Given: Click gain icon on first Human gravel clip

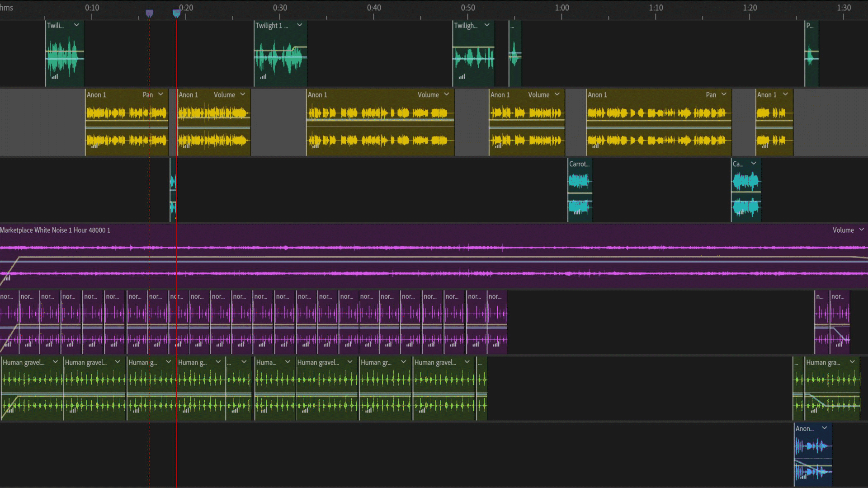Looking at the screenshot, I should pyautogui.click(x=10, y=411).
